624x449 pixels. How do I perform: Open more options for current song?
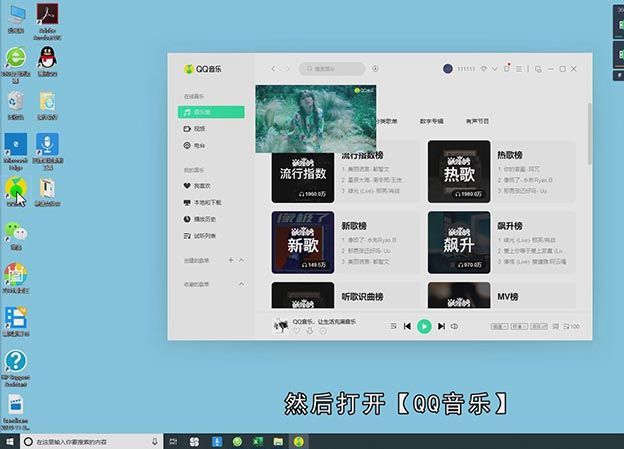coord(323,331)
